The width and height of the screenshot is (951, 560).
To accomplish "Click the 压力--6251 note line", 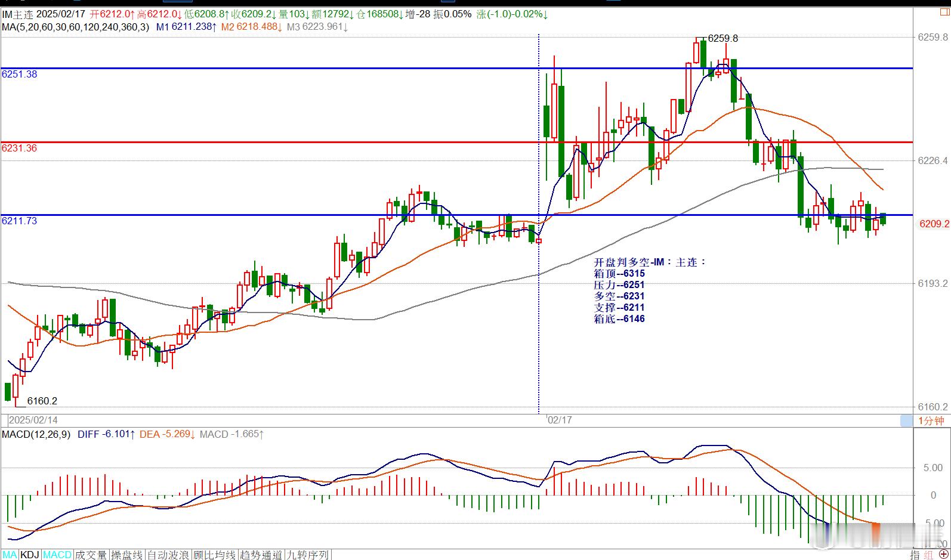I will click(x=619, y=285).
